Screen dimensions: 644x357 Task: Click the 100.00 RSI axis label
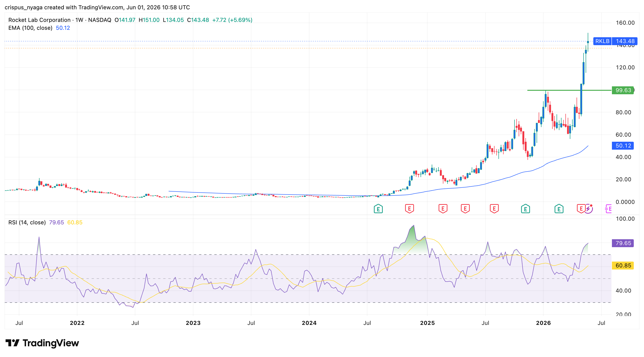[625, 219]
